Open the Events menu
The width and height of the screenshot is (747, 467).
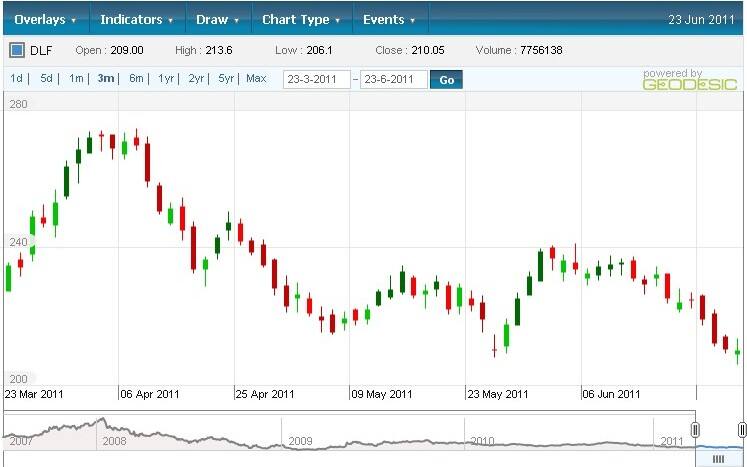[389, 20]
